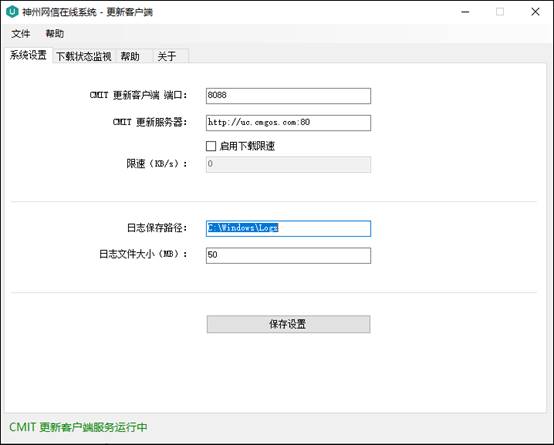Enable the 启用下载限速 checkbox

tap(211, 146)
